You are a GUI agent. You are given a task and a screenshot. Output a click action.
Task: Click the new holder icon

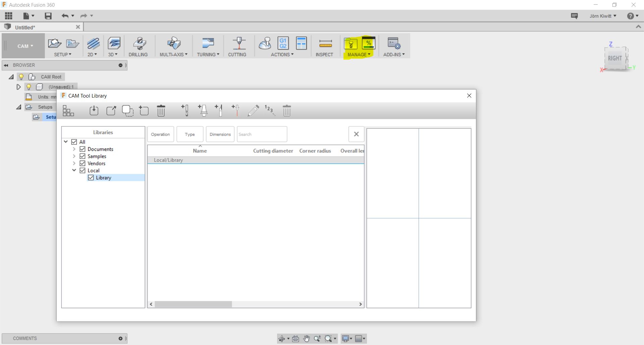[x=203, y=110]
